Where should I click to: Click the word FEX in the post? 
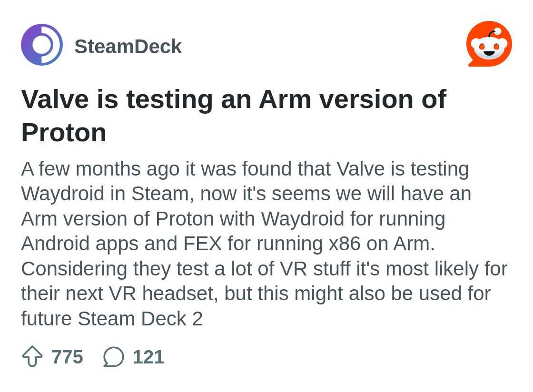(x=203, y=244)
